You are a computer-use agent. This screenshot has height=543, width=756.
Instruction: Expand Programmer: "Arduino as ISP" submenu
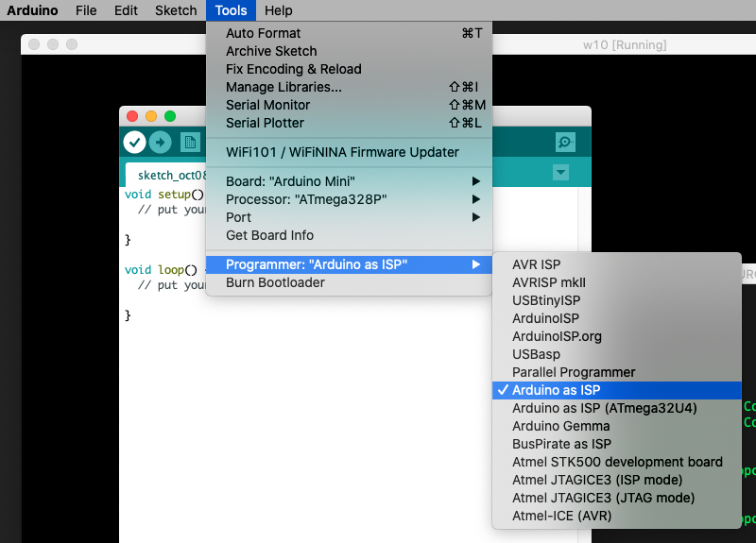(349, 264)
